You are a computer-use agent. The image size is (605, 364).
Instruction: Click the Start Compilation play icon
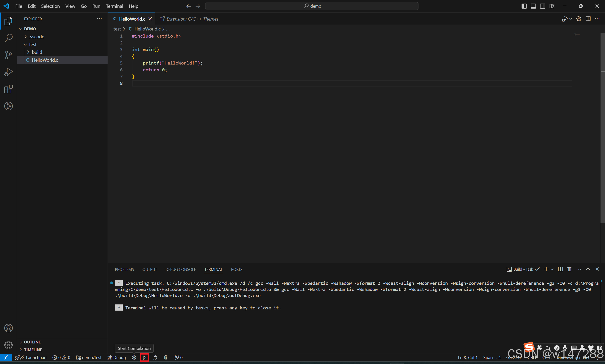point(144,357)
